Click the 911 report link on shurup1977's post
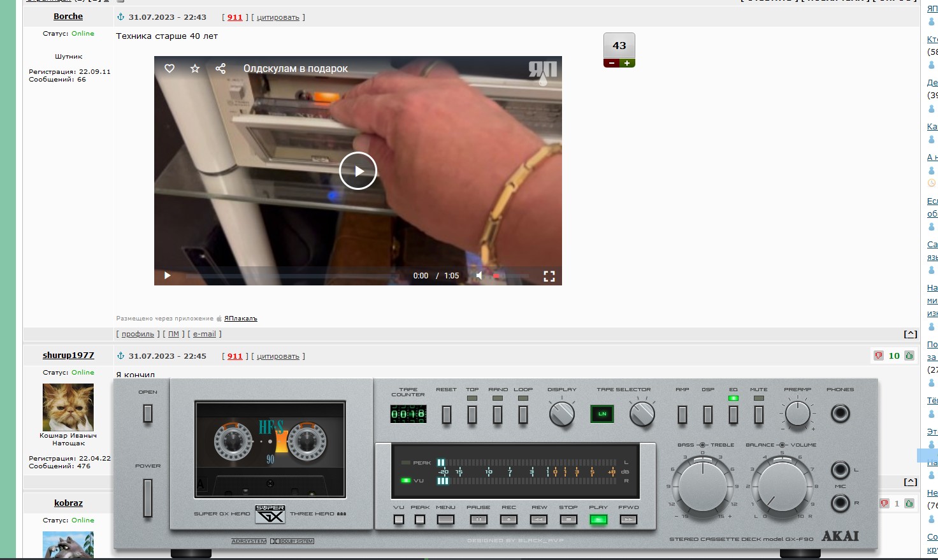938x560 pixels. click(x=235, y=356)
